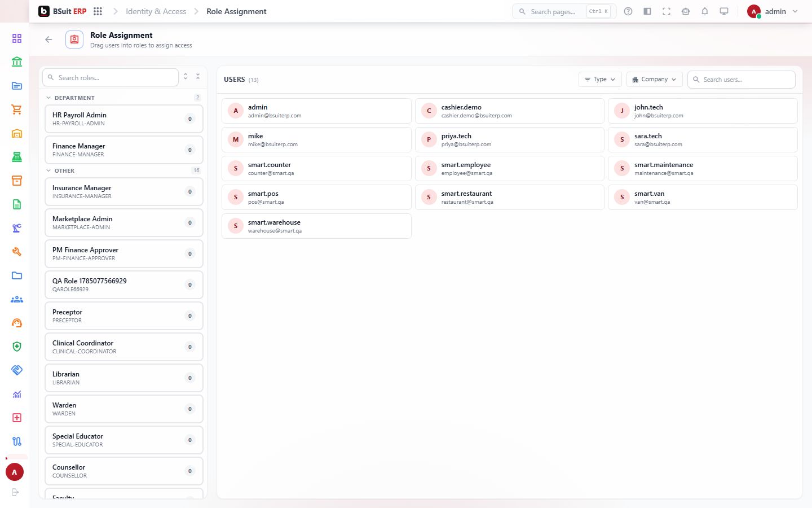Select the Counsellor role card

124,471
